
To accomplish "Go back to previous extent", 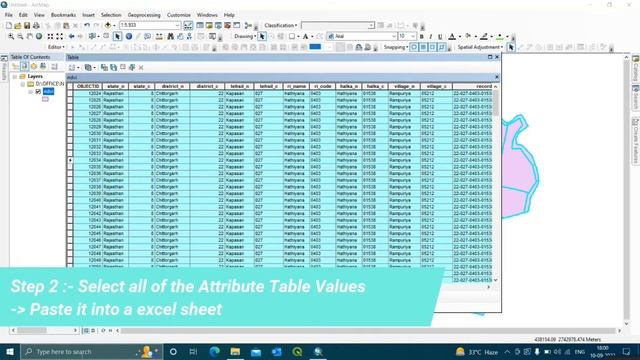I will point(71,37).
